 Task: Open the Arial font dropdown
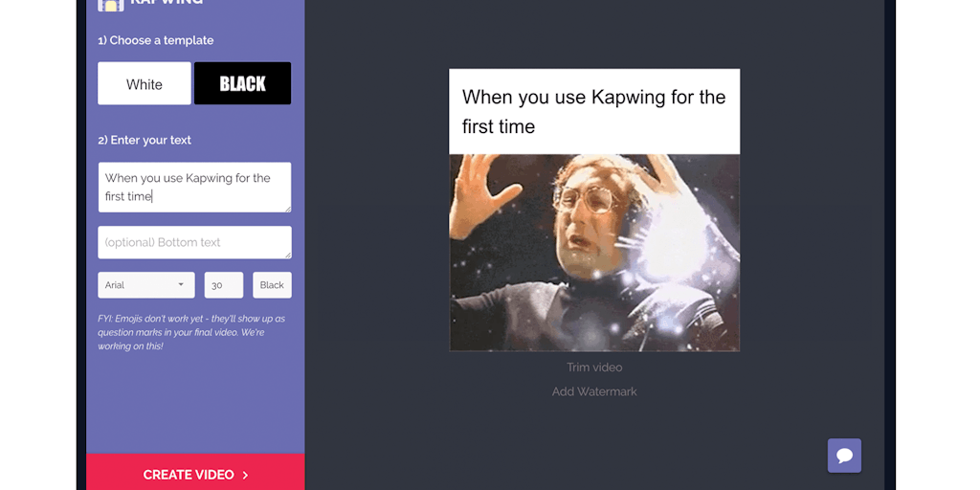(146, 285)
